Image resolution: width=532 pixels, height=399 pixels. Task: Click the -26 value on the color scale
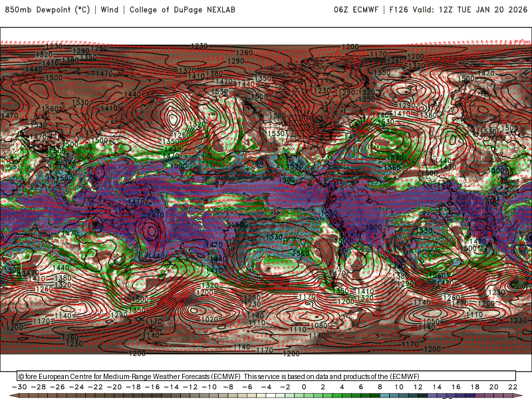57,387
